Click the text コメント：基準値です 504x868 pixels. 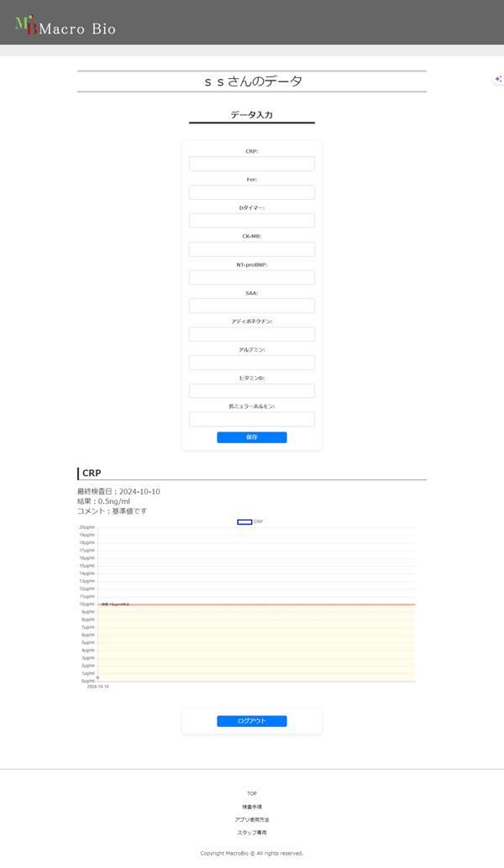113,511
